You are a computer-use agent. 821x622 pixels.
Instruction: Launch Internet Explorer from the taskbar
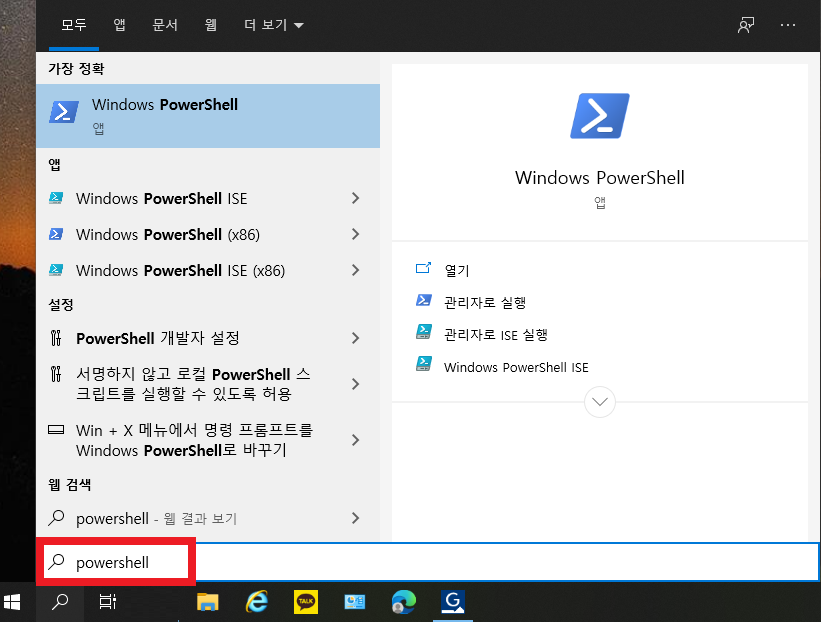257,602
